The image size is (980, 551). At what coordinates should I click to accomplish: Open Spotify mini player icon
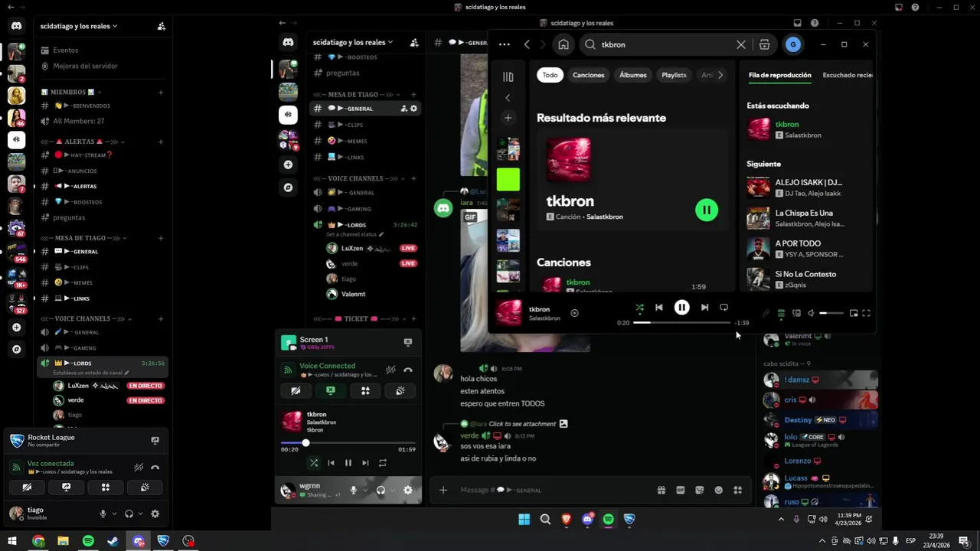coord(854,313)
